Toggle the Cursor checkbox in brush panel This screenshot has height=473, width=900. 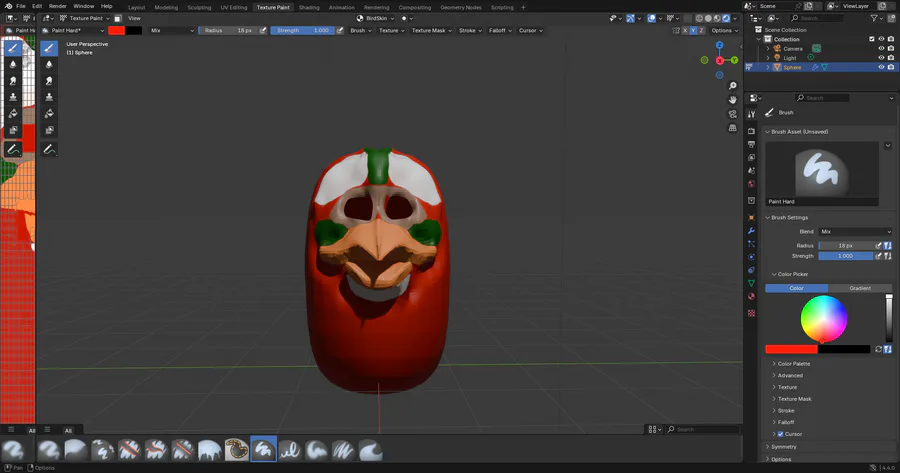tap(780, 434)
